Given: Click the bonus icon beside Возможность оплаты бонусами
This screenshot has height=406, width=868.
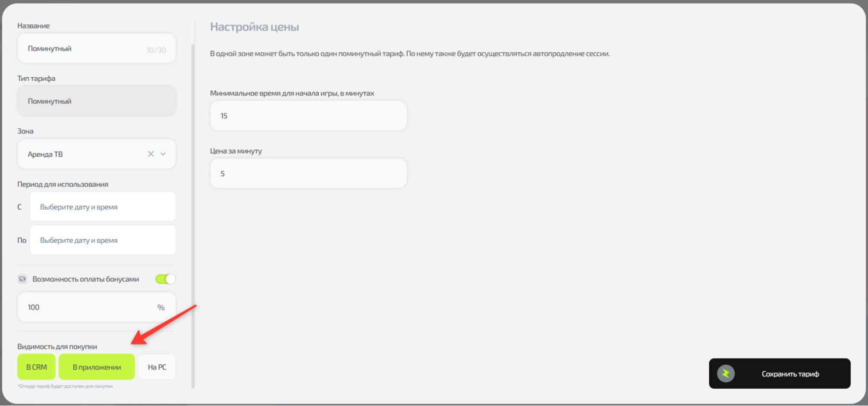Looking at the screenshot, I should pos(22,279).
